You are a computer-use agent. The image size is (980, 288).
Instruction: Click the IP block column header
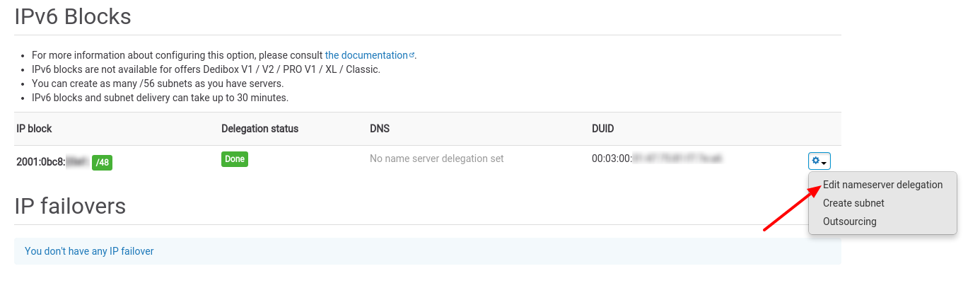[x=34, y=129]
